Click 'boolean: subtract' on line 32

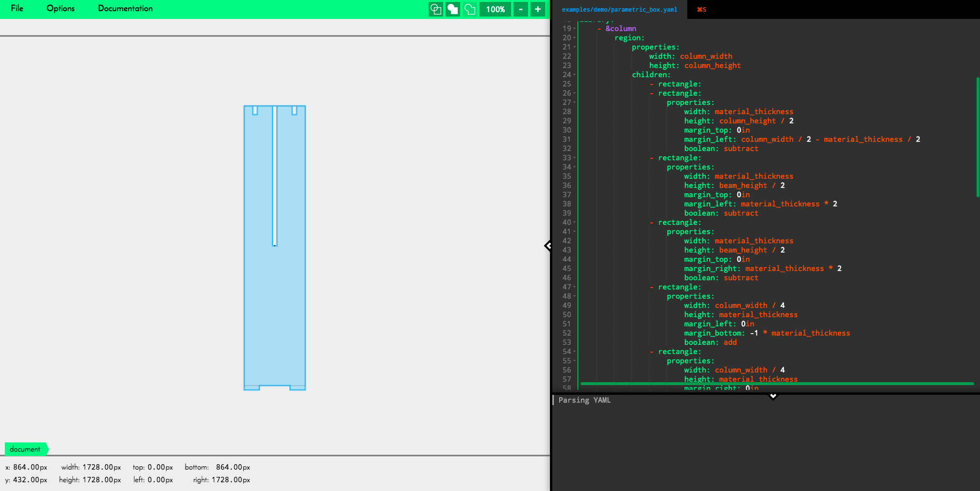click(x=721, y=149)
